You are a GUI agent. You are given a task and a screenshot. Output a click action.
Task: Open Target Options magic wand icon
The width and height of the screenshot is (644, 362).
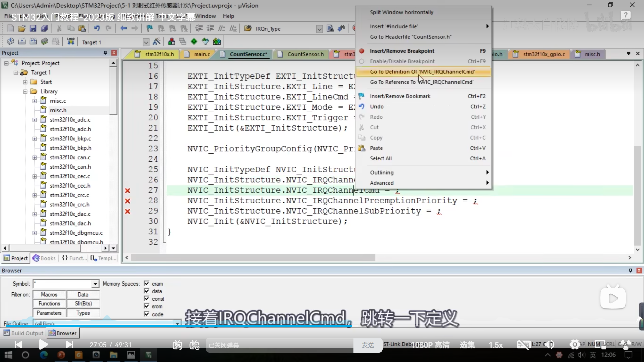pyautogui.click(x=156, y=42)
